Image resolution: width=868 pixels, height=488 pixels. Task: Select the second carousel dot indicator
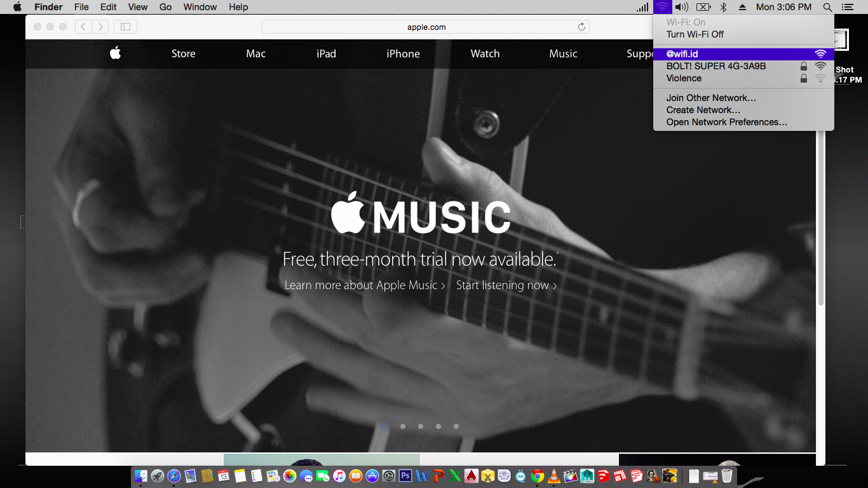[403, 426]
